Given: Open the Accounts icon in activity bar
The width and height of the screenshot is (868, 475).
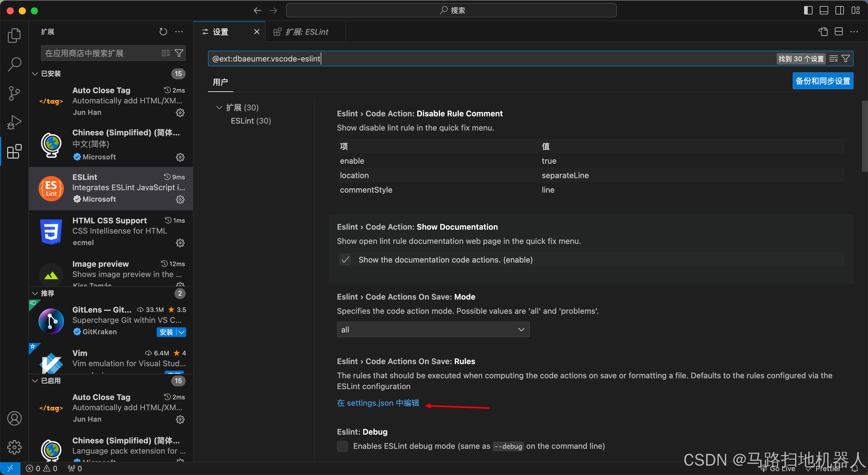Looking at the screenshot, I should (14, 418).
